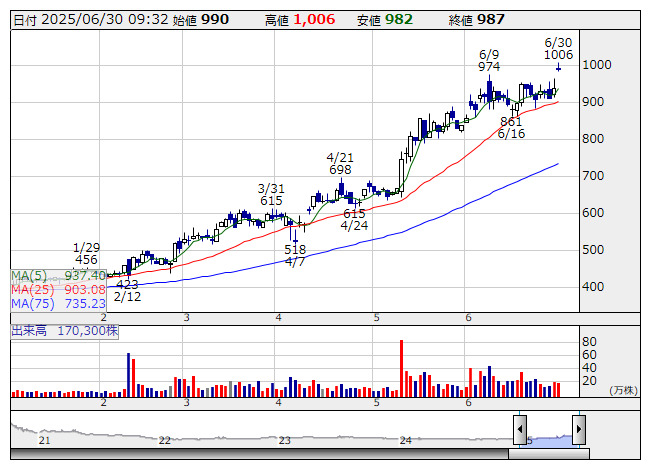Click the (万株) unit label

click(x=623, y=390)
